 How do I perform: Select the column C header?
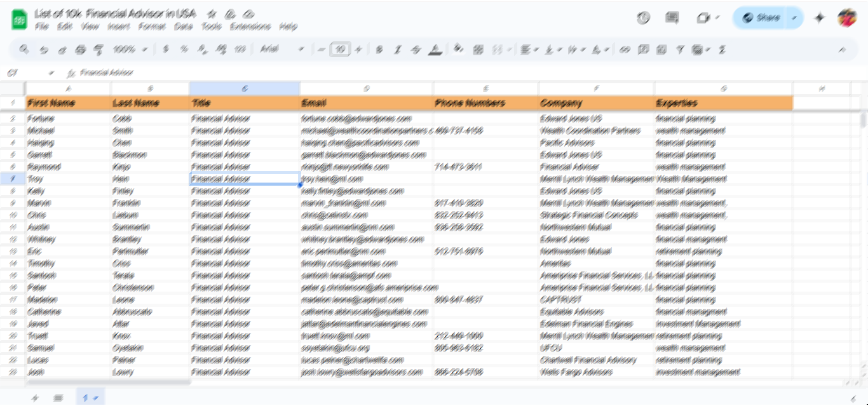(245, 88)
